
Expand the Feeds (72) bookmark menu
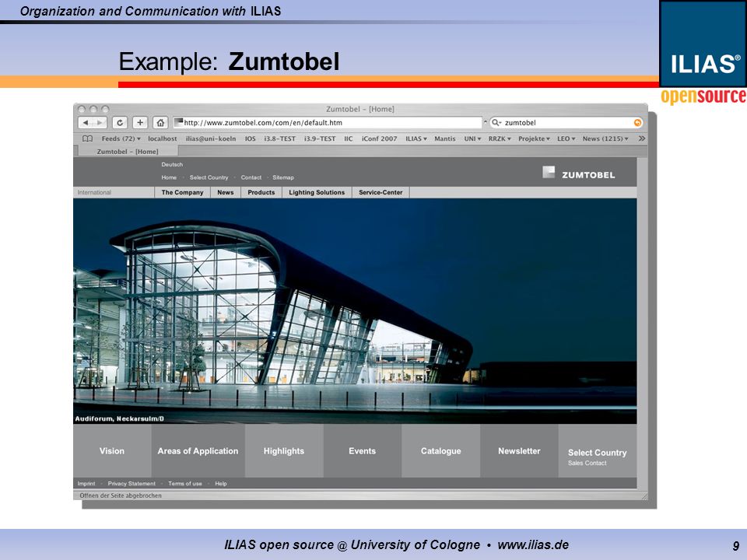[121, 138]
